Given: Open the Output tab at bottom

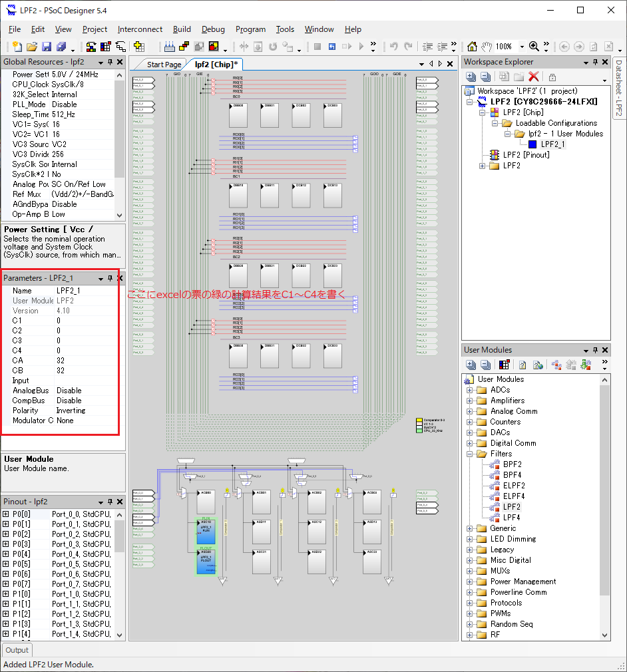Looking at the screenshot, I should 17,650.
